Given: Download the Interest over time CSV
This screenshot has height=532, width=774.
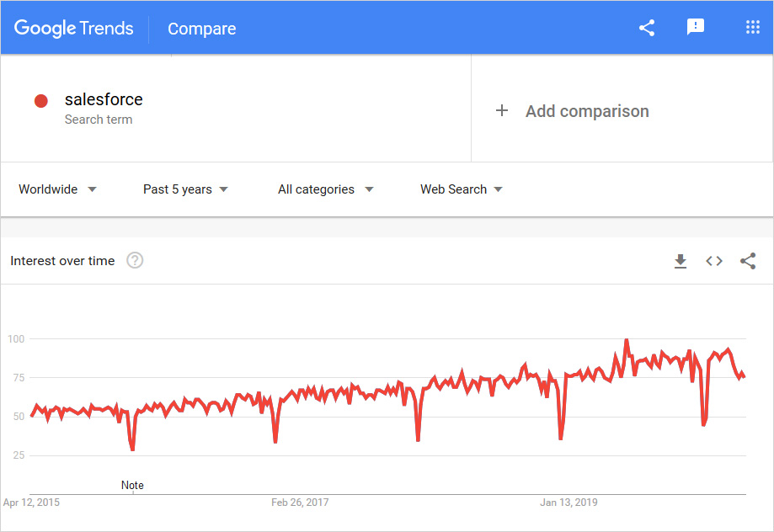Looking at the screenshot, I should [x=681, y=261].
